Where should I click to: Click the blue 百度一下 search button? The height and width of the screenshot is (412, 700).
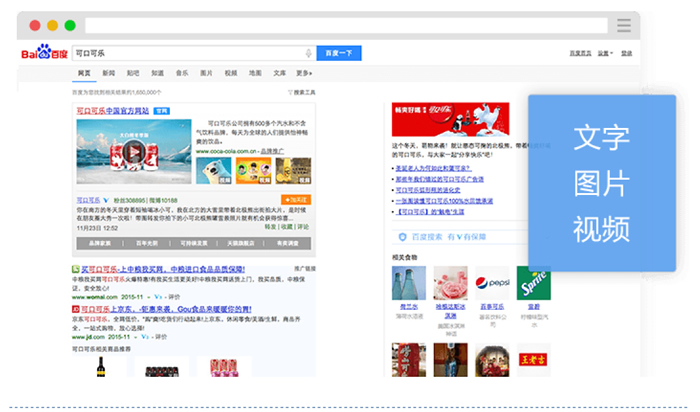point(339,53)
